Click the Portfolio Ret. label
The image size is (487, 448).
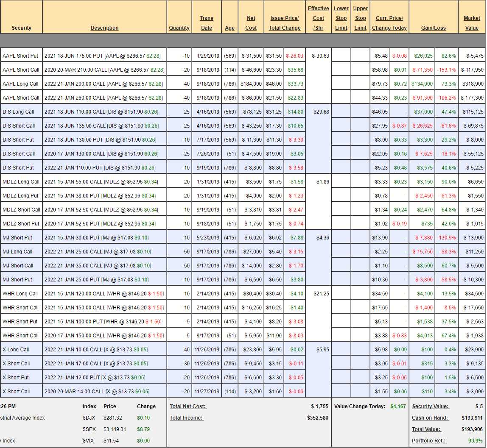(429, 441)
